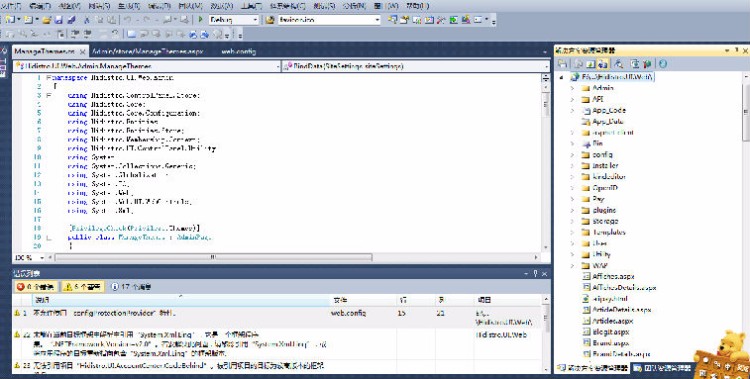Viewport: 750px width, 379px height.
Task: Open the 帮助(H) menu
Action: [x=418, y=6]
